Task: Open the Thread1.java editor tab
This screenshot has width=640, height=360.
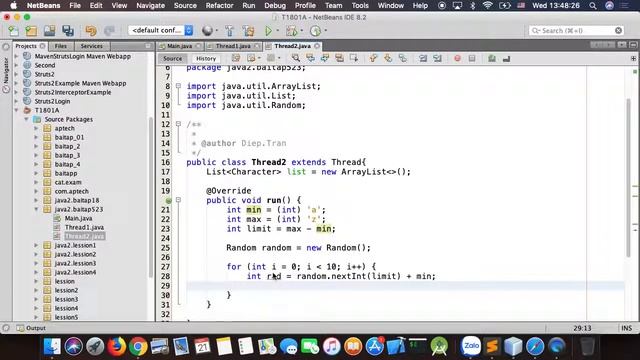Action: (x=233, y=46)
